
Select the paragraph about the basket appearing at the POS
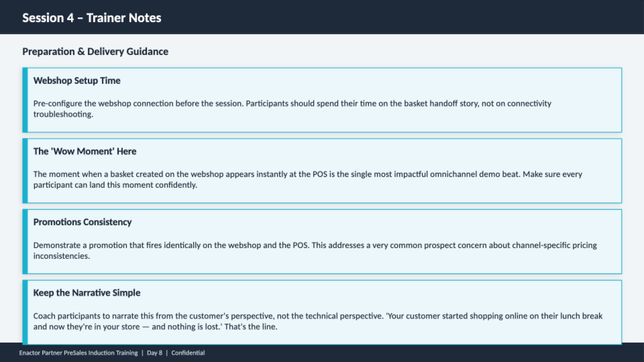[x=308, y=179]
